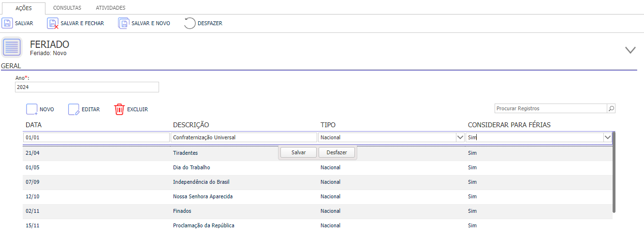The height and width of the screenshot is (252, 644).
Task: Click the Ano input field
Action: pos(87,87)
